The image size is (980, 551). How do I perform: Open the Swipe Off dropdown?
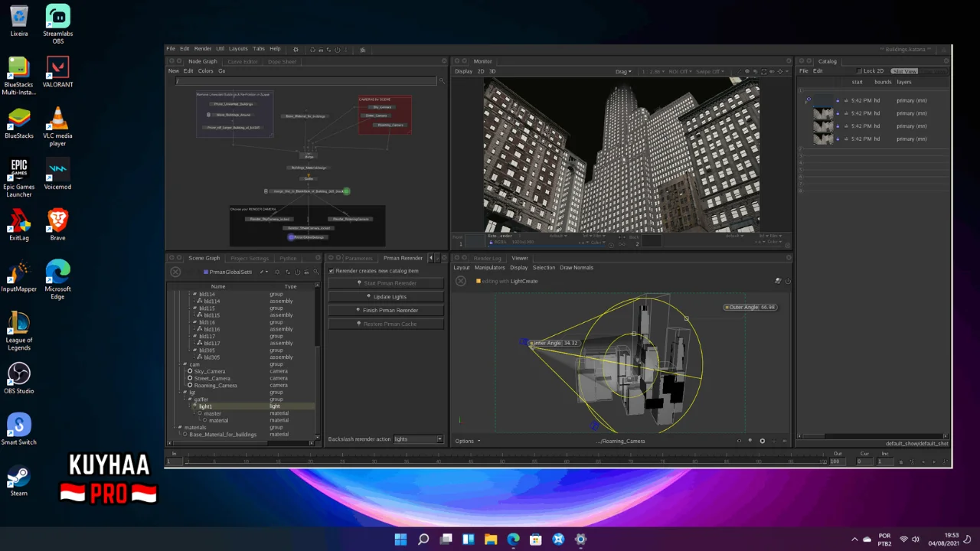[x=710, y=72]
